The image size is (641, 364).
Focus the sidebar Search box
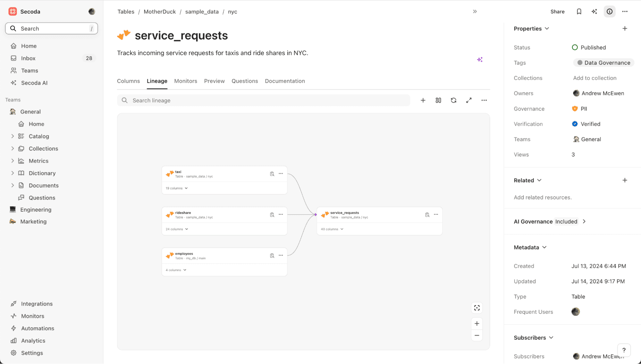(x=51, y=29)
